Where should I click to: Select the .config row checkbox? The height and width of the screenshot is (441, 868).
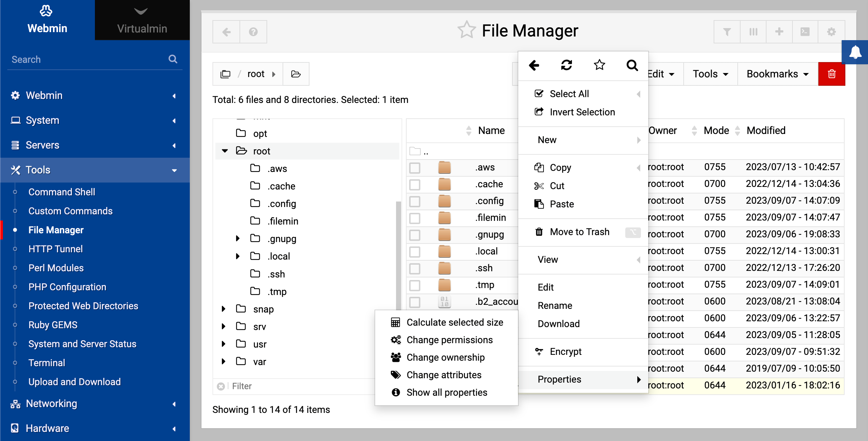(x=415, y=202)
